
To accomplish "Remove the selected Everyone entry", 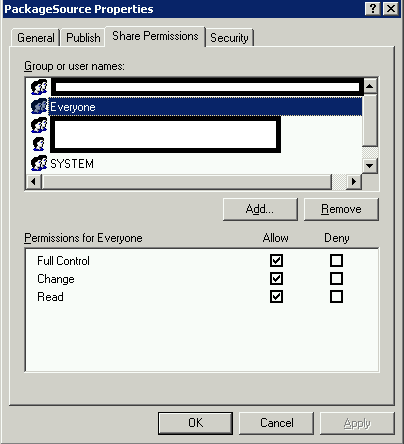I will point(341,209).
